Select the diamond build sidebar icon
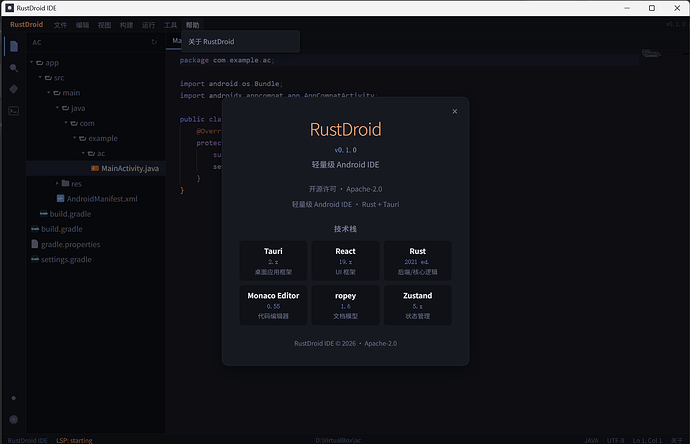This screenshot has width=690, height=444. point(14,89)
